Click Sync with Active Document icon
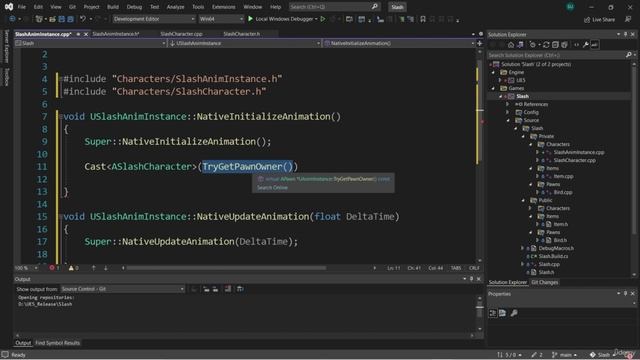640x360 pixels. pos(546,45)
